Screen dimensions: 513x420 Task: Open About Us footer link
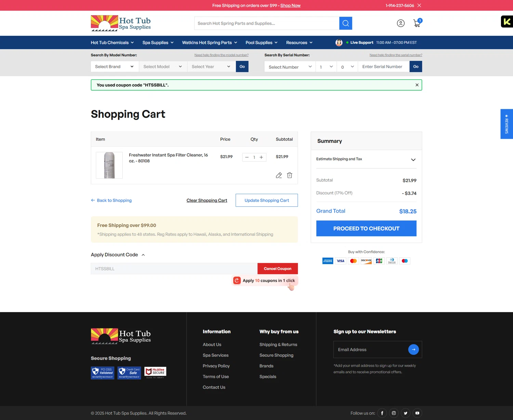point(212,345)
